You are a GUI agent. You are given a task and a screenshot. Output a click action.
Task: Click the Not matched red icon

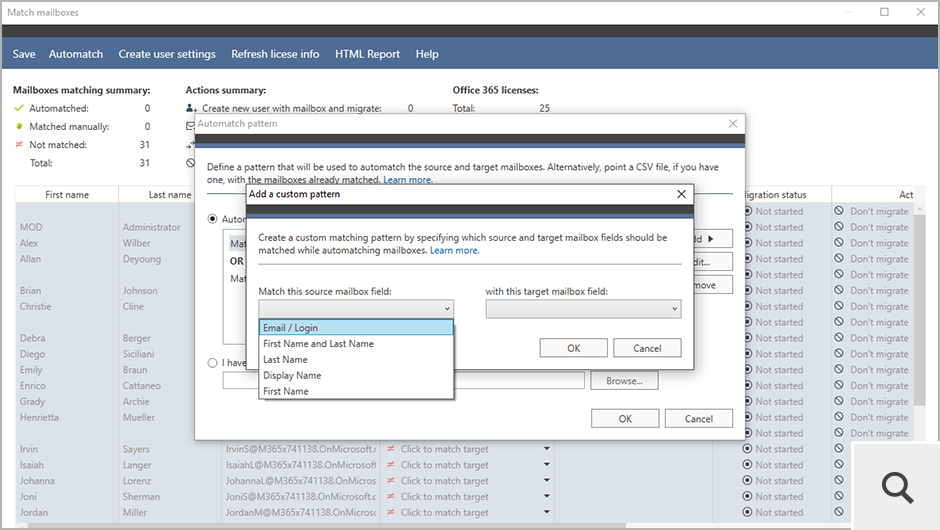pos(19,144)
